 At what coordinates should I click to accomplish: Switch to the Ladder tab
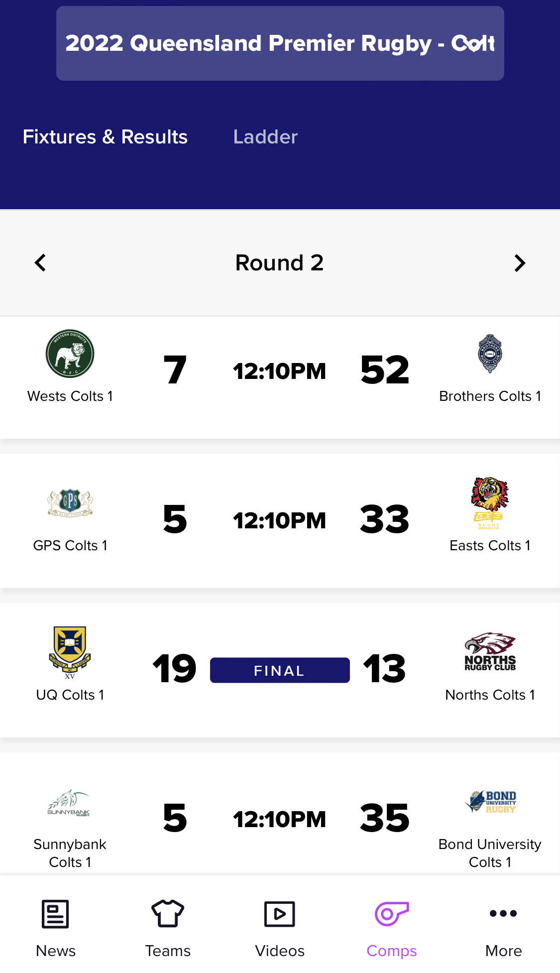coord(265,137)
